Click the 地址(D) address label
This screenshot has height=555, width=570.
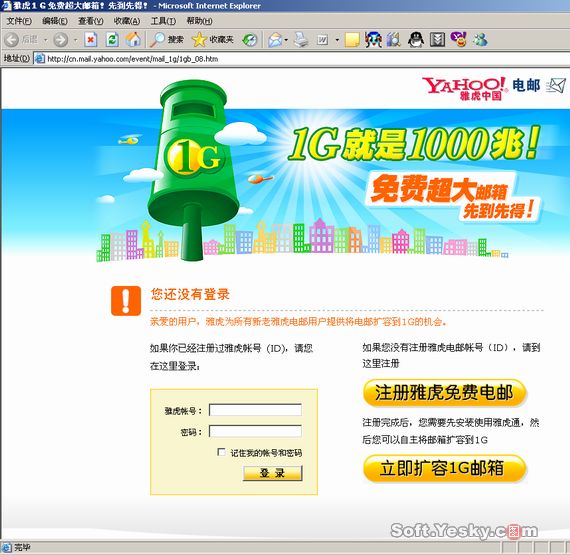(17, 58)
